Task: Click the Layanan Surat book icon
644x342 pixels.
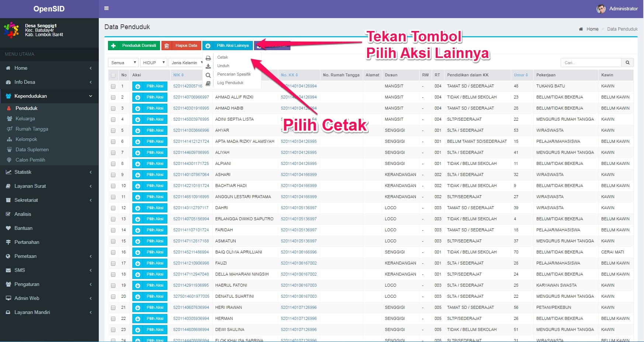Action: pyautogui.click(x=8, y=186)
